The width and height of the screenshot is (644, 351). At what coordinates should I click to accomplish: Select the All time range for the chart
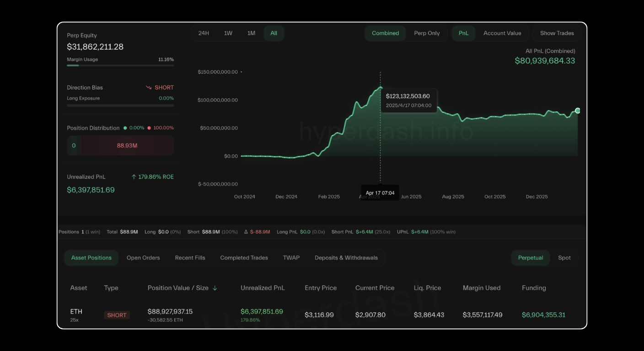[274, 33]
